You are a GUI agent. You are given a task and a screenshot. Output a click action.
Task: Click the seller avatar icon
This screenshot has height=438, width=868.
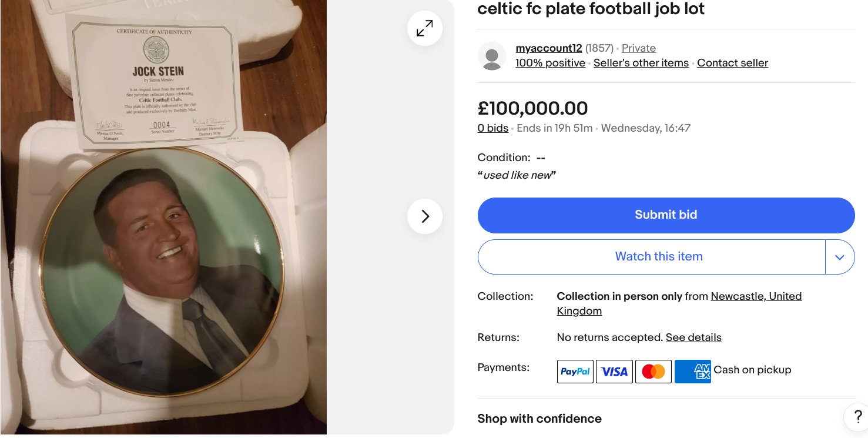(492, 56)
